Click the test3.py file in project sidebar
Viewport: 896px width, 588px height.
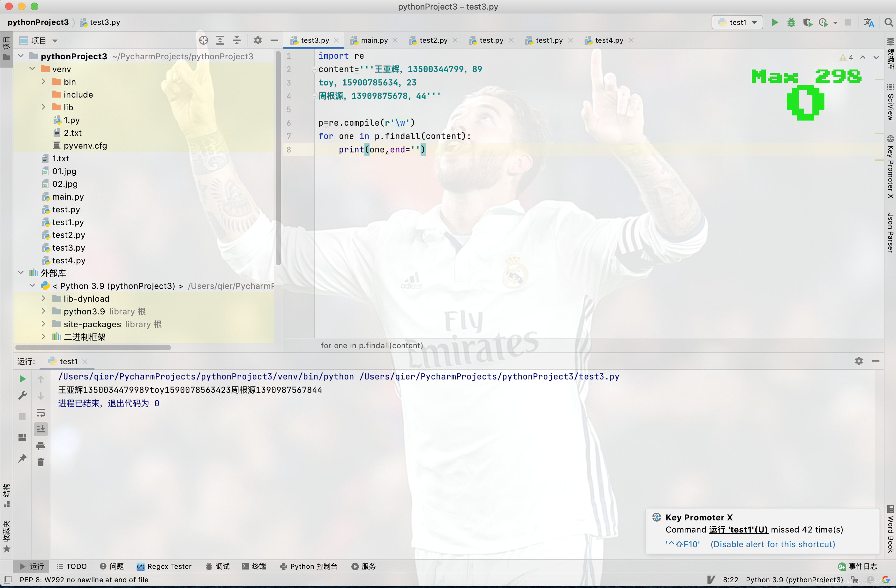tap(68, 247)
